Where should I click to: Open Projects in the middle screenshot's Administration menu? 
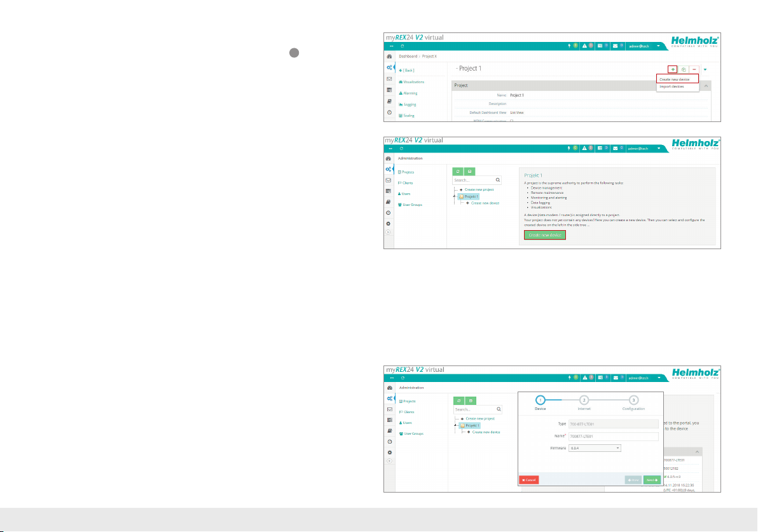tap(406, 172)
